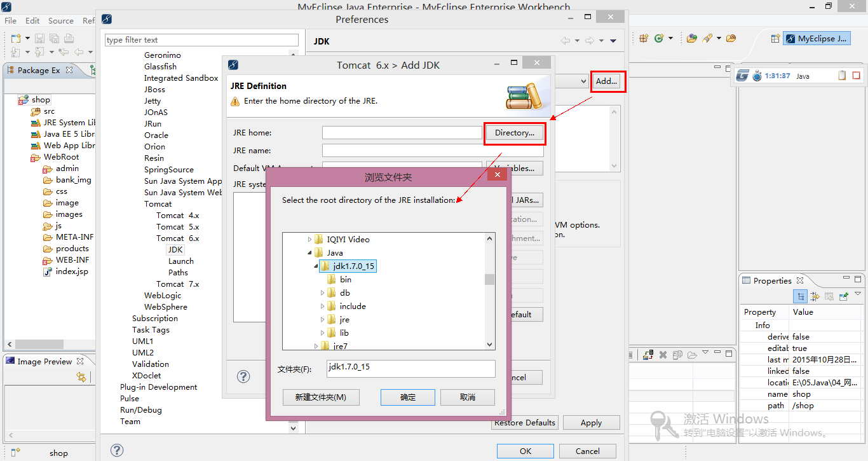This screenshot has height=461, width=868.
Task: Collapse the Java folder in browse dialog
Action: [310, 252]
